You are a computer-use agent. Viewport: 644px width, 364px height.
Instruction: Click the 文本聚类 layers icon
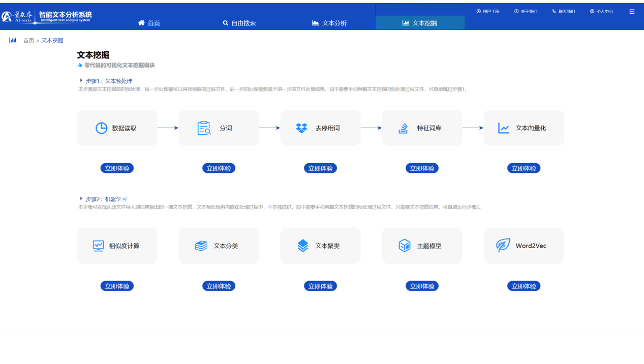point(303,246)
